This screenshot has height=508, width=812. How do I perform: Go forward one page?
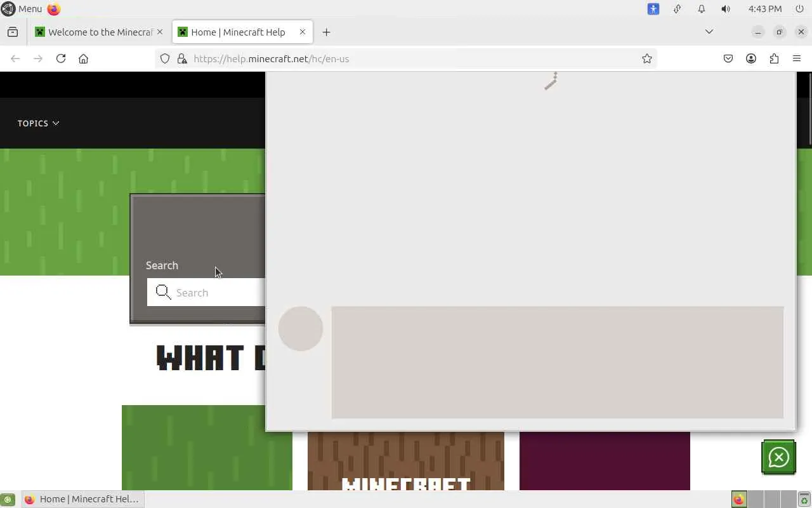click(38, 58)
